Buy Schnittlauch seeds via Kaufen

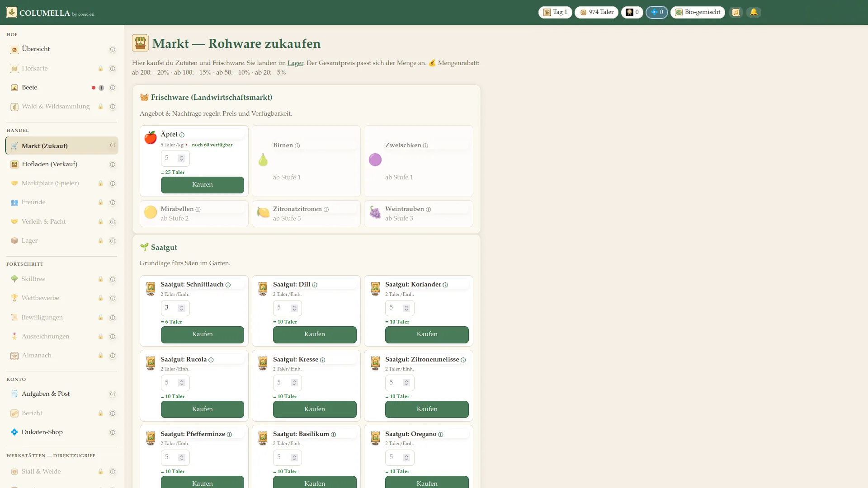pos(203,334)
